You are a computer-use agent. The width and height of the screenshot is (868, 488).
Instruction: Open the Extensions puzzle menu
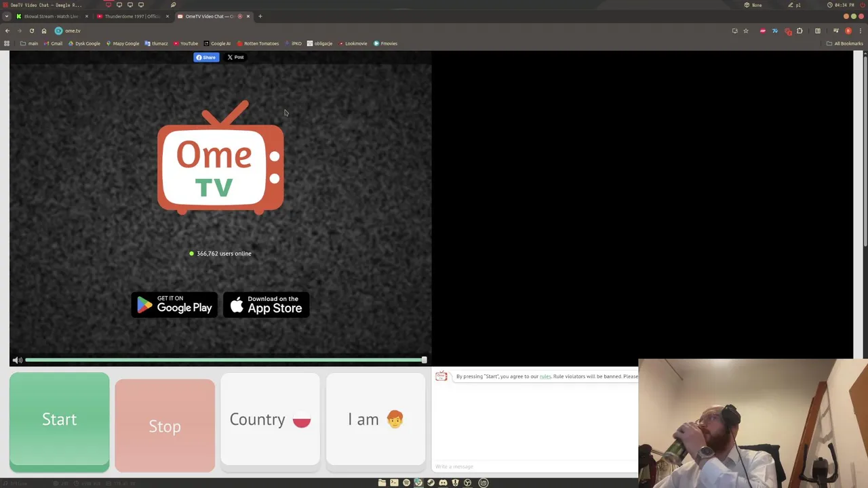[800, 30]
